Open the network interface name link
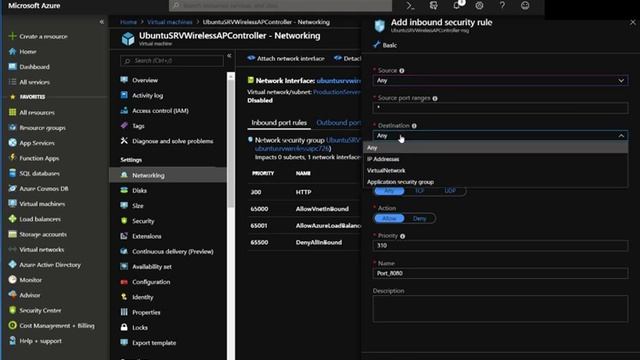Viewport: 640px width, 360px height. (x=338, y=80)
